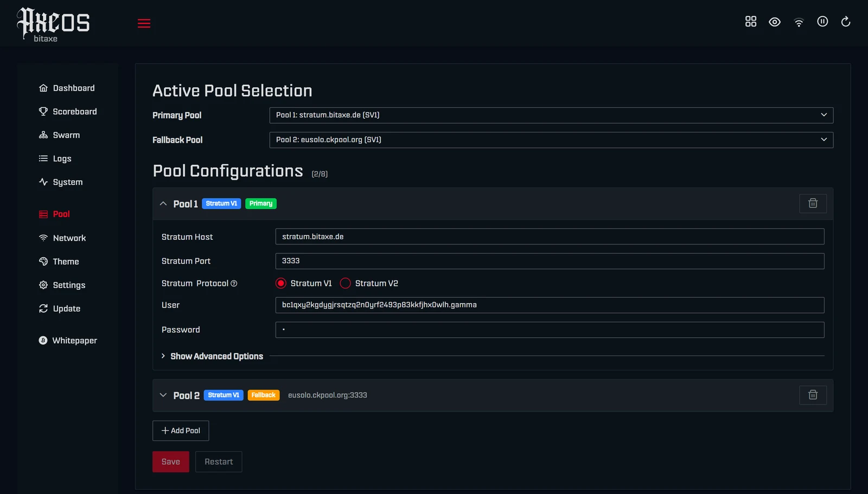The image size is (868, 494).
Task: Go to Swarm page
Action: coord(59,135)
